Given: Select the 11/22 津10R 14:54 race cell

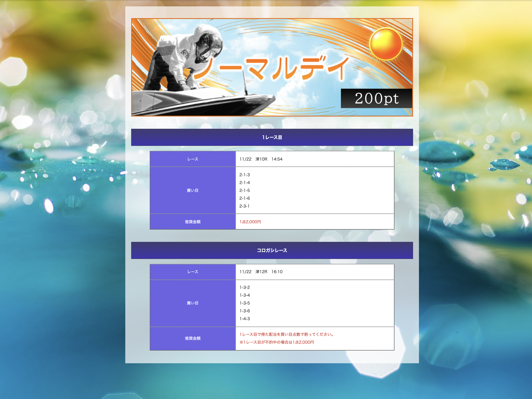Looking at the screenshot, I should (261, 159).
